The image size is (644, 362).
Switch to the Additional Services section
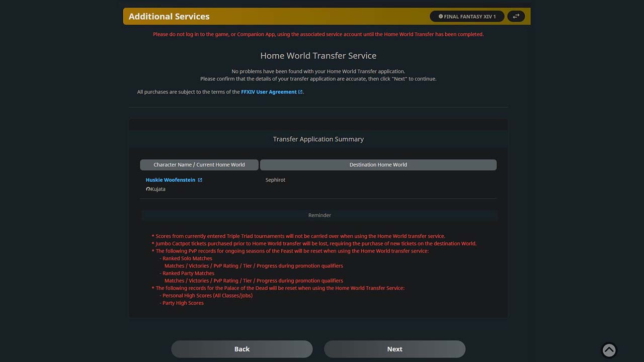pyautogui.click(x=169, y=16)
